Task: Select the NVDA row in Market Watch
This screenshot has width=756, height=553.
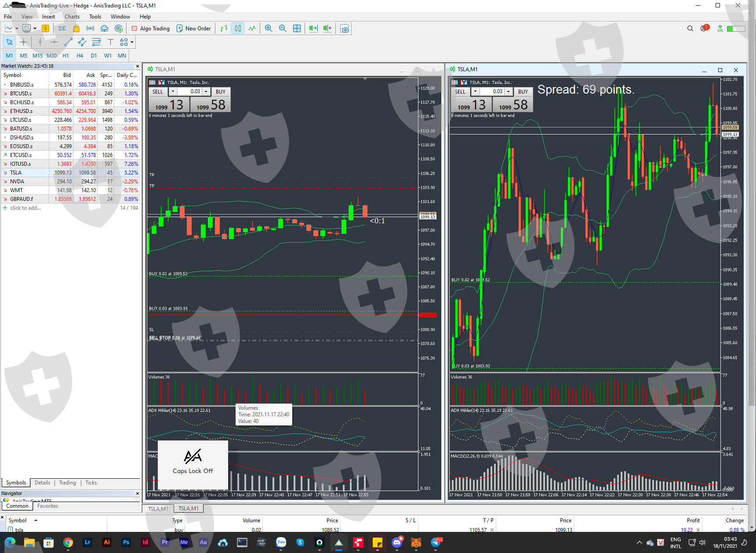Action: [70, 182]
